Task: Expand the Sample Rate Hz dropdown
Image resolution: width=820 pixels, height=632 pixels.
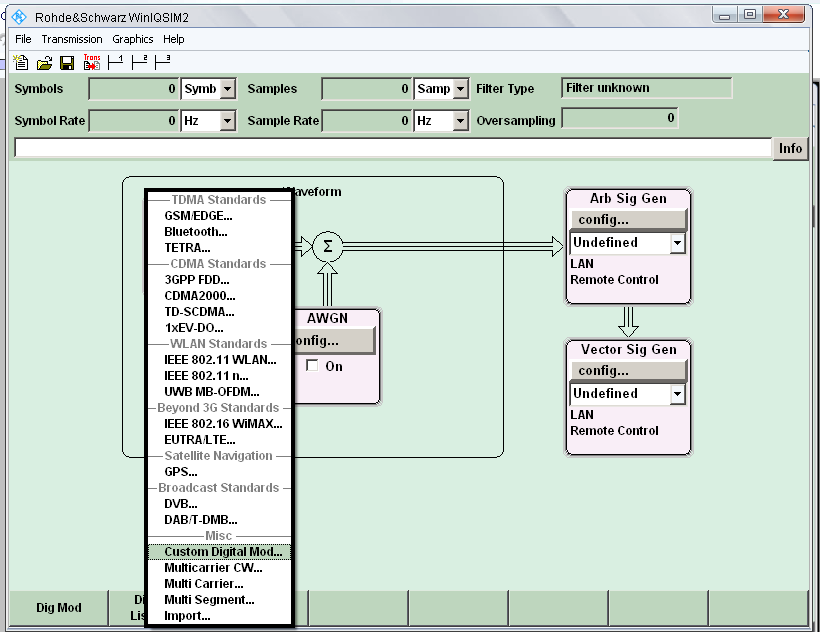Action: click(460, 121)
